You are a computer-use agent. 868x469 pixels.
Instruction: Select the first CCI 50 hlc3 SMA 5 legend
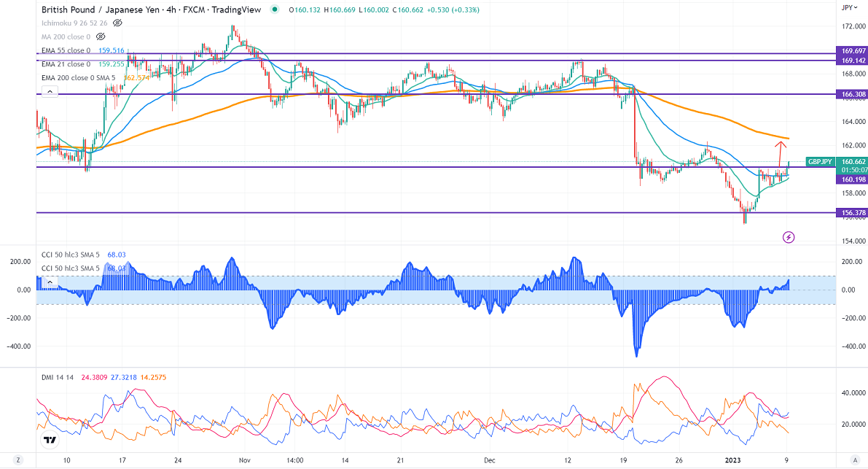(71, 255)
